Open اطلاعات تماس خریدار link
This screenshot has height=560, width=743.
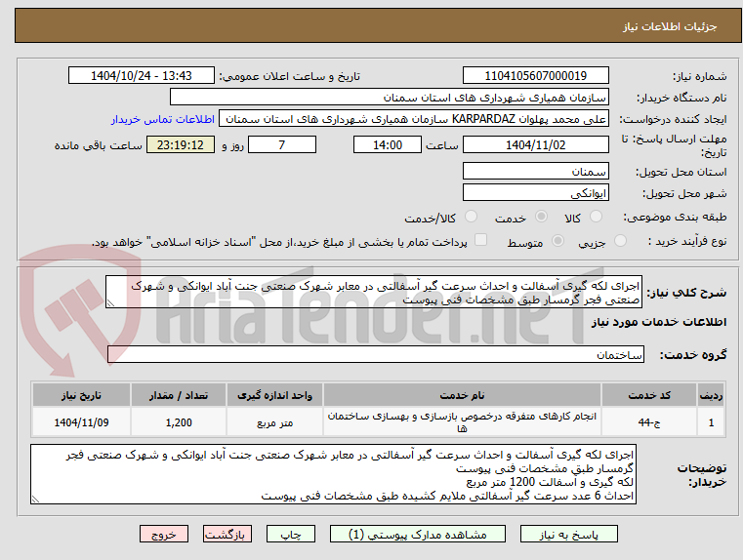click(163, 119)
